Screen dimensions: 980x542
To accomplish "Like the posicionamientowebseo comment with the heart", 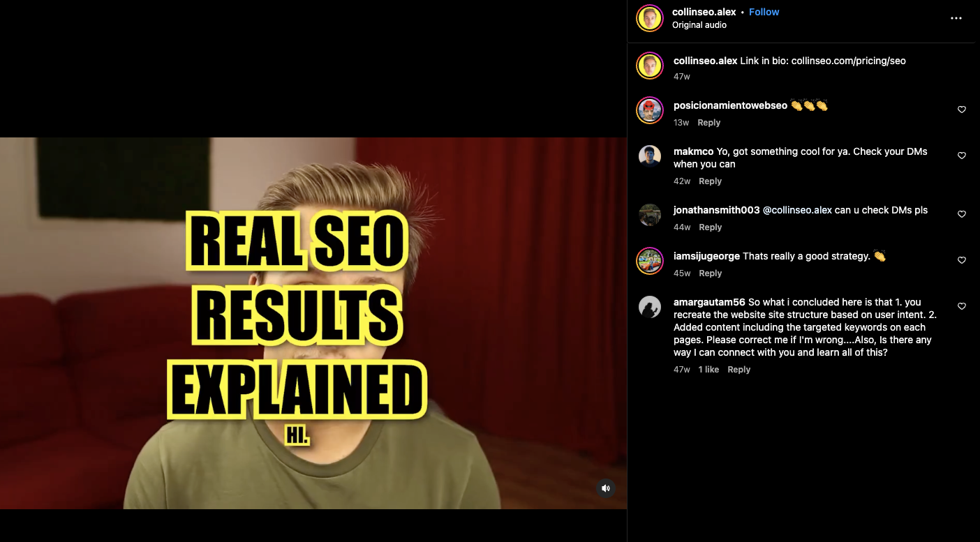I will [x=962, y=110].
